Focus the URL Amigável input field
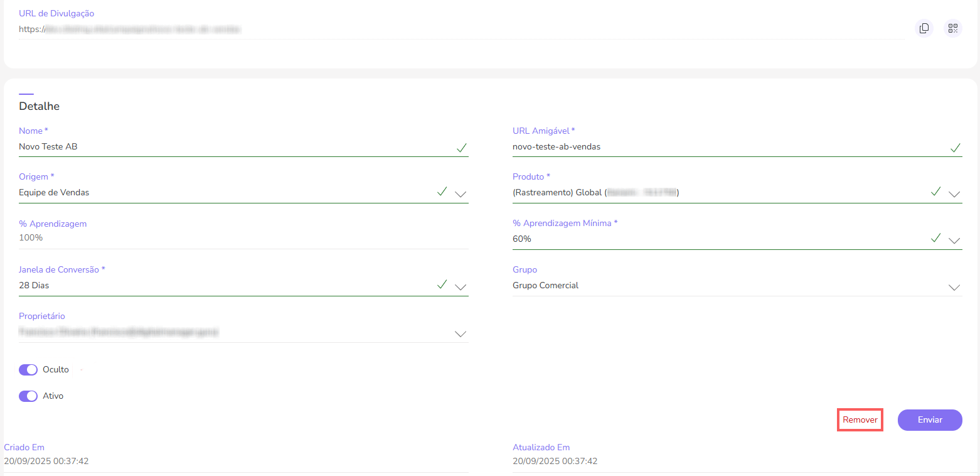980x476 pixels. [x=722, y=147]
